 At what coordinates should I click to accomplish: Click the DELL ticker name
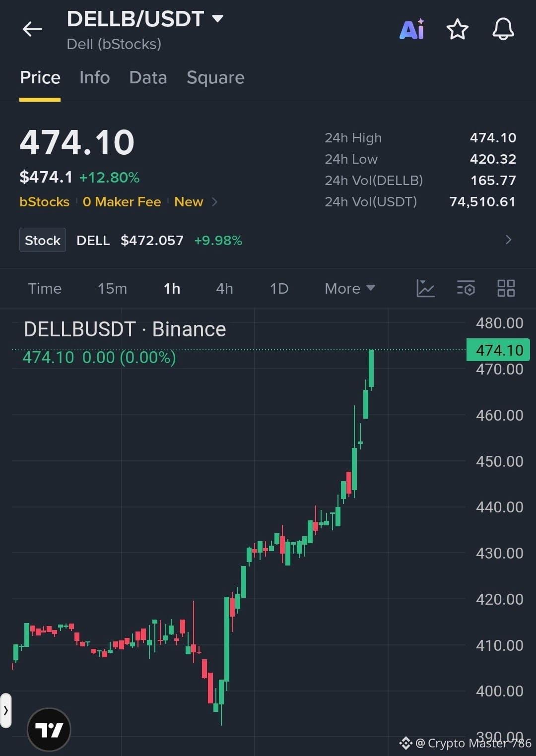(93, 241)
